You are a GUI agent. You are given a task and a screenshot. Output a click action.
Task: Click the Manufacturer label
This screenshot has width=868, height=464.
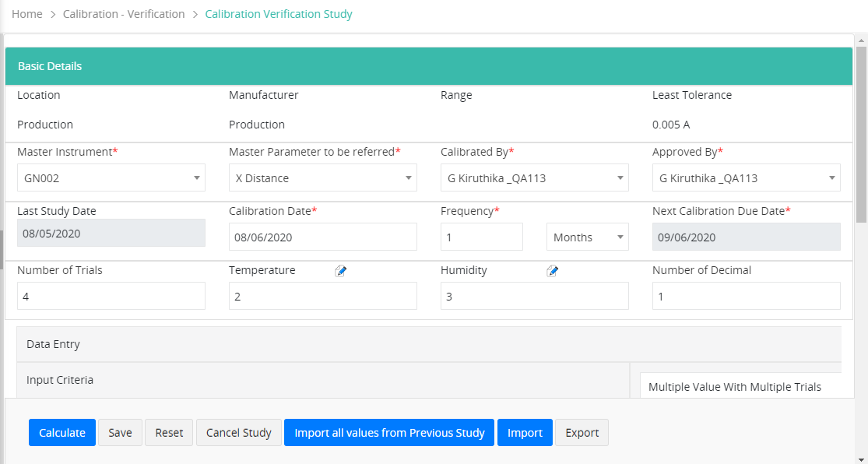(x=263, y=95)
